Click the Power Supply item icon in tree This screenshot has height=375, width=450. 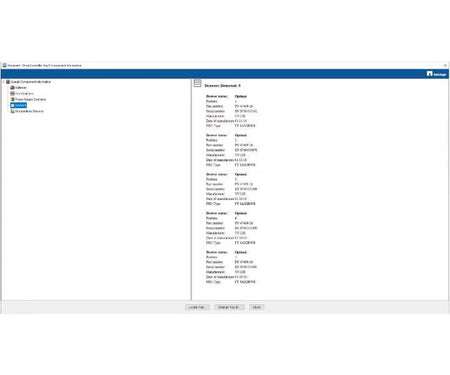click(12, 99)
